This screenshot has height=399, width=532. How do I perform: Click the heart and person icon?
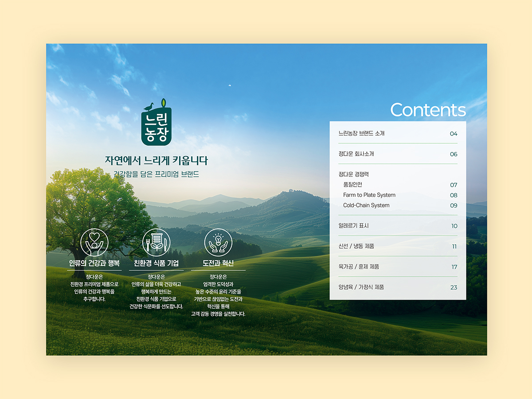tap(94, 243)
